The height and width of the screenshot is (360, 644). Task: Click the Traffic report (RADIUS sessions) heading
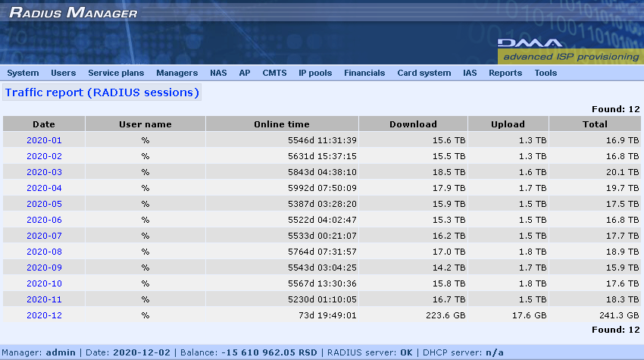(x=102, y=92)
